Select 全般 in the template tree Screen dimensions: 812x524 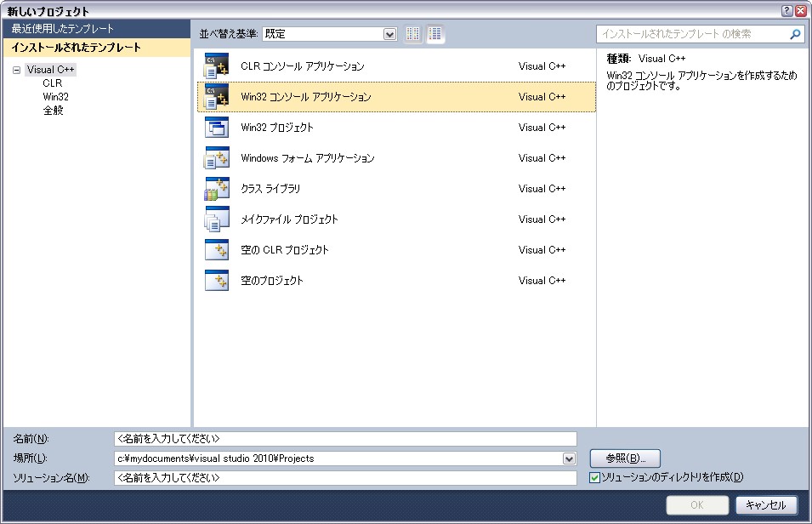coord(53,110)
